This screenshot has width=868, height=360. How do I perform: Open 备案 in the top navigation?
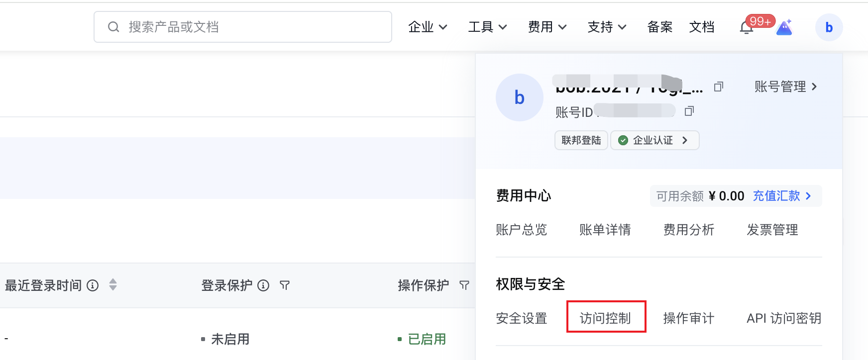point(659,27)
